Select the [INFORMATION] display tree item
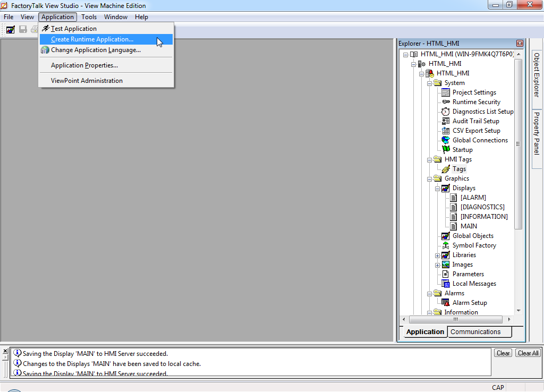 pos(484,217)
